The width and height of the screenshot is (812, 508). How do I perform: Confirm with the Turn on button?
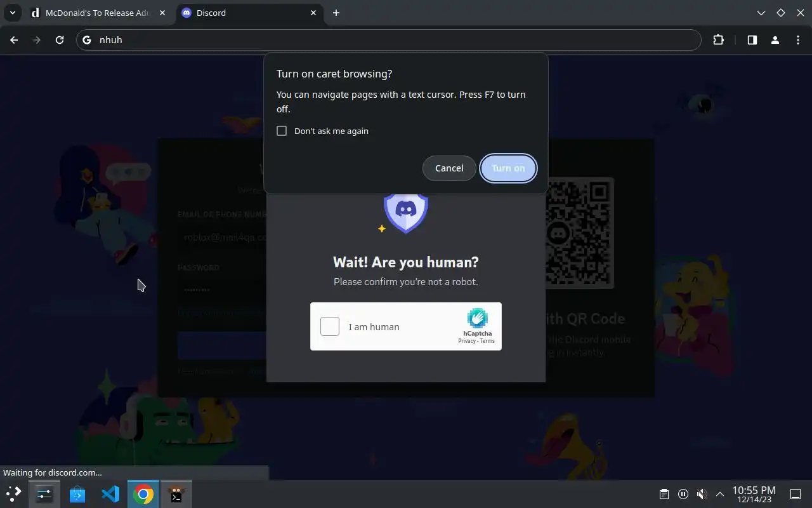508,168
